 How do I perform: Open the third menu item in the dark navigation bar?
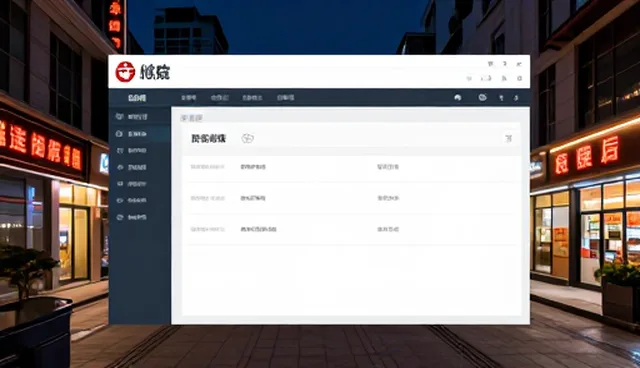point(252,98)
